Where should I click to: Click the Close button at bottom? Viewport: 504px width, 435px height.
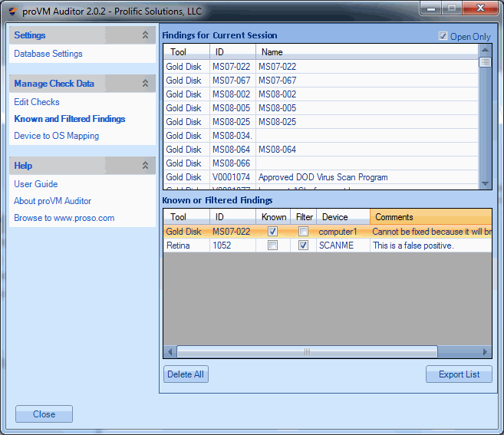(44, 414)
